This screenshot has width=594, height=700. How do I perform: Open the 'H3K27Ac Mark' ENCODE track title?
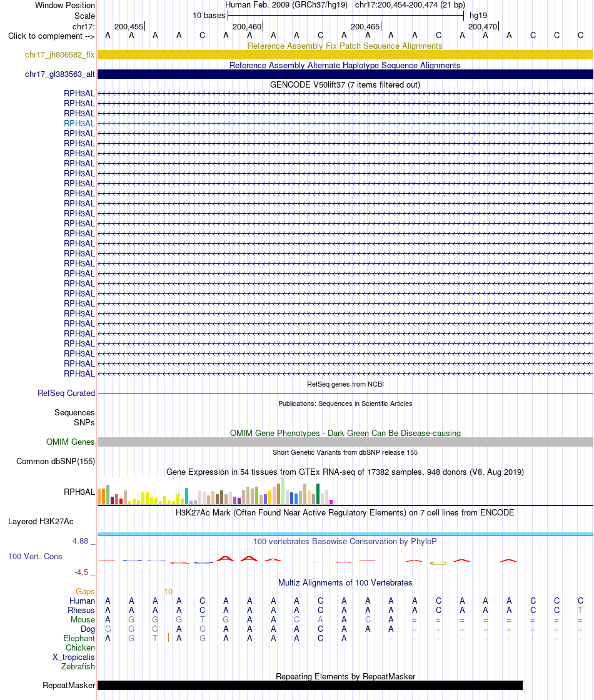pyautogui.click(x=345, y=512)
